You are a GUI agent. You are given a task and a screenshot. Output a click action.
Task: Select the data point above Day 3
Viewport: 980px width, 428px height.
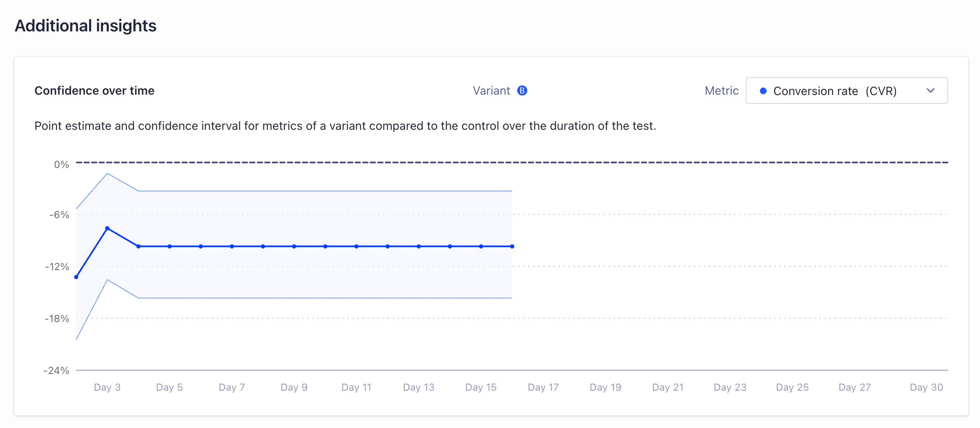(107, 229)
